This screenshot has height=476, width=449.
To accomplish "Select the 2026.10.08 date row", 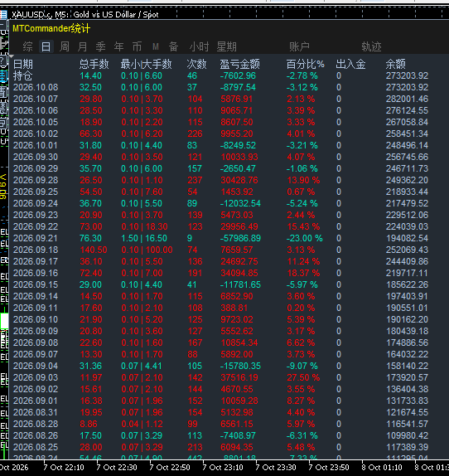I will pyautogui.click(x=36, y=87).
